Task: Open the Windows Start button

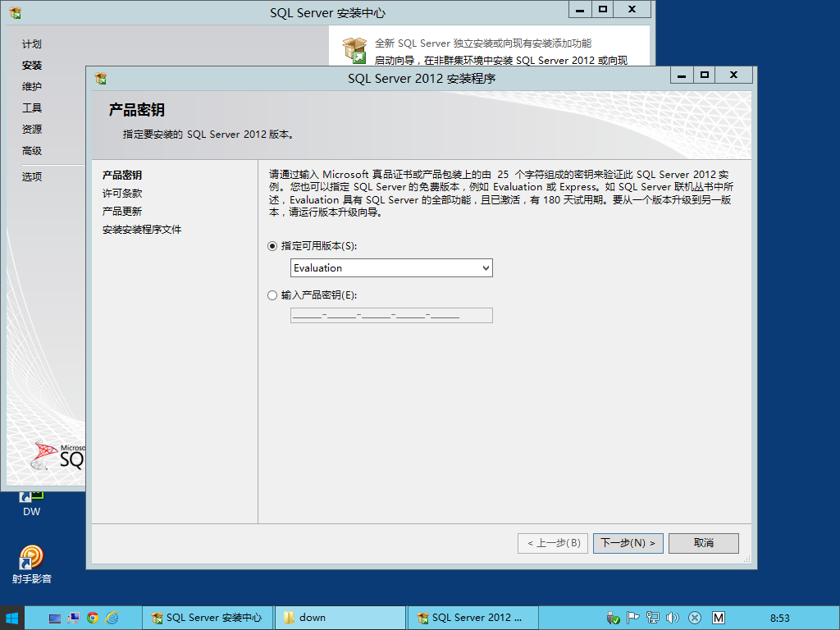Action: click(11, 619)
